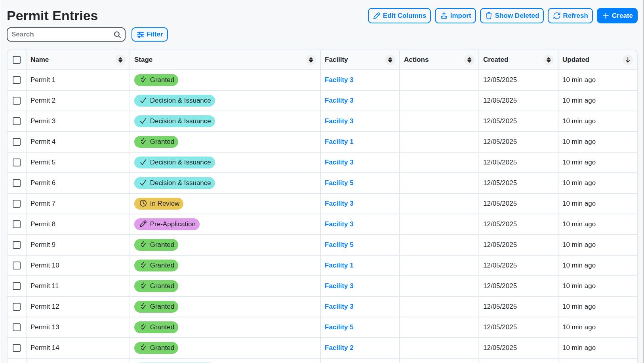Click the Create button
644x363 pixels.
pyautogui.click(x=617, y=15)
